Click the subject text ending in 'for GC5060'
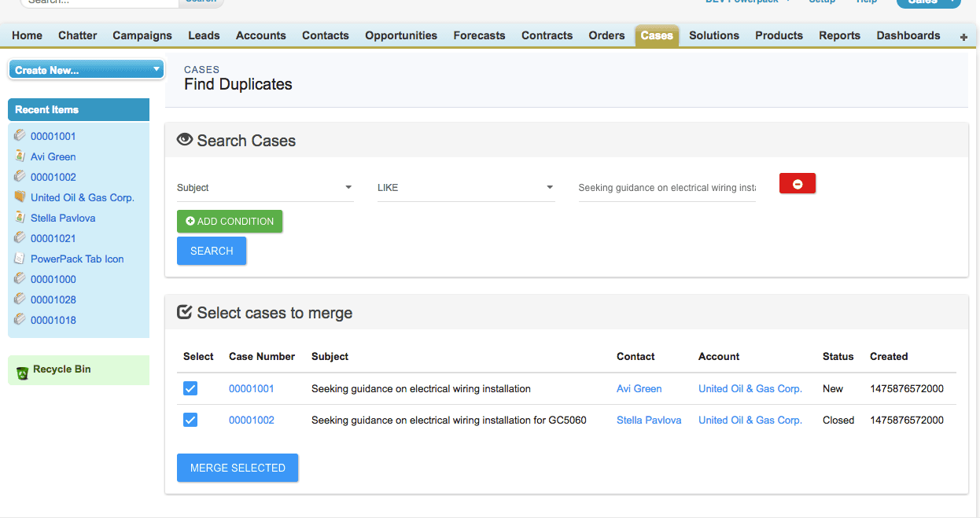The height and width of the screenshot is (518, 980). (x=449, y=420)
